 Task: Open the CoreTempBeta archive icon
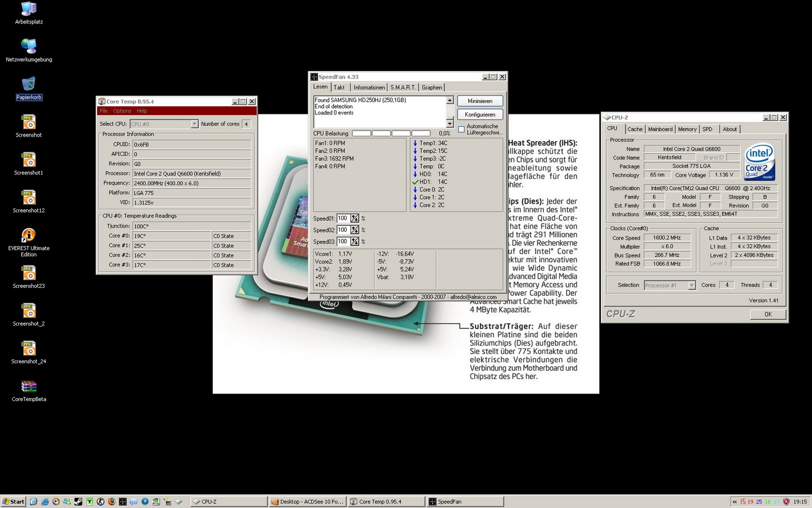[29, 391]
